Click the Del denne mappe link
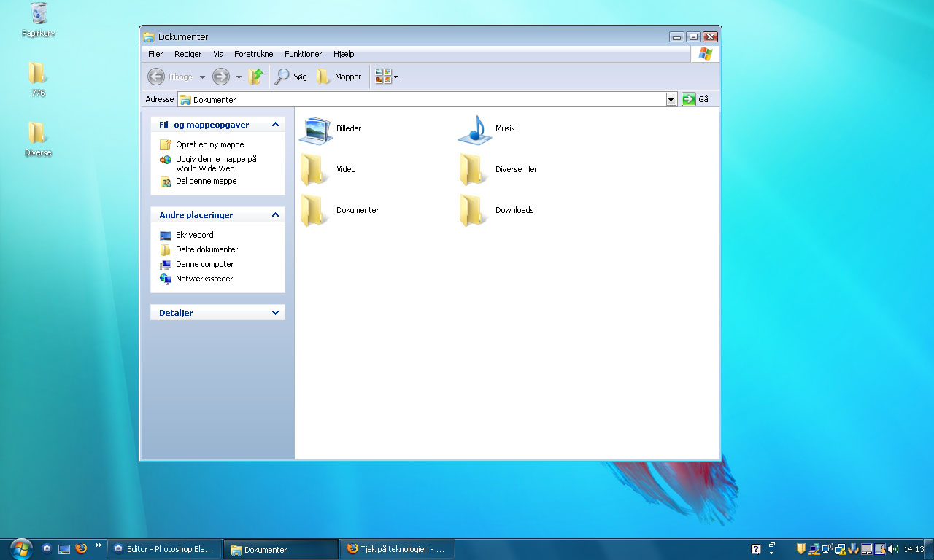The image size is (934, 560). 206,181
